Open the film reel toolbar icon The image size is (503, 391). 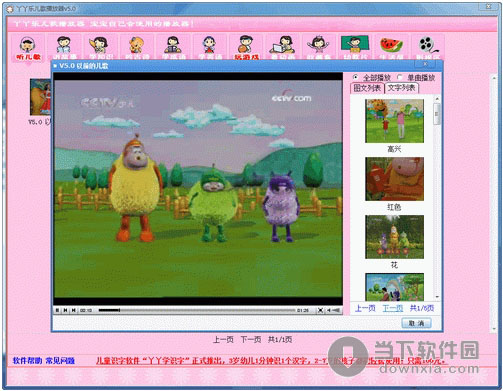428,48
